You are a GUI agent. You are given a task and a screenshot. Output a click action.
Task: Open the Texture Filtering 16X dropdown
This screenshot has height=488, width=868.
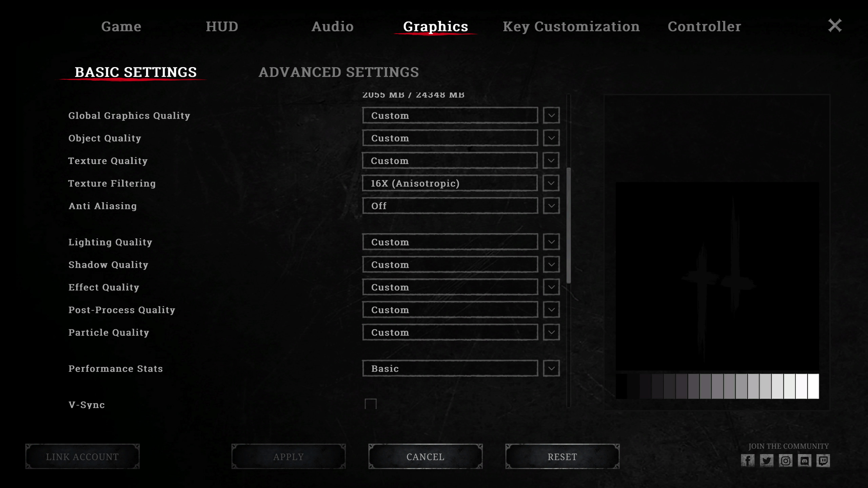(x=450, y=183)
